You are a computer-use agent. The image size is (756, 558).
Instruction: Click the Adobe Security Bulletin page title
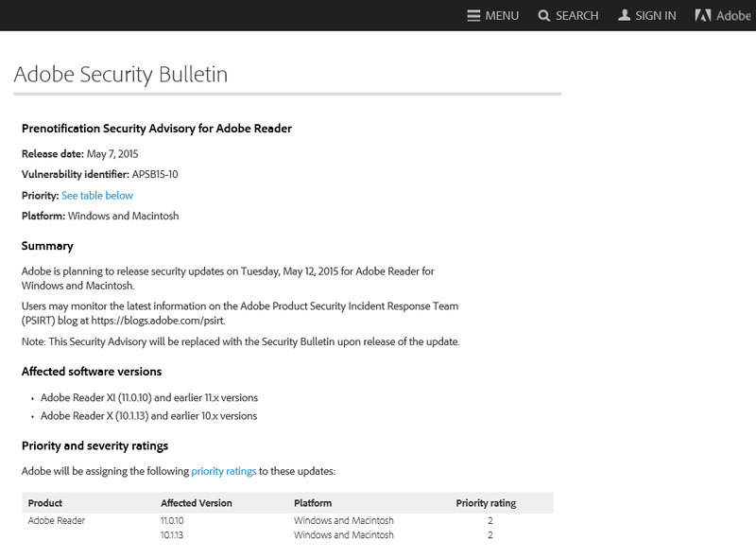pos(120,75)
